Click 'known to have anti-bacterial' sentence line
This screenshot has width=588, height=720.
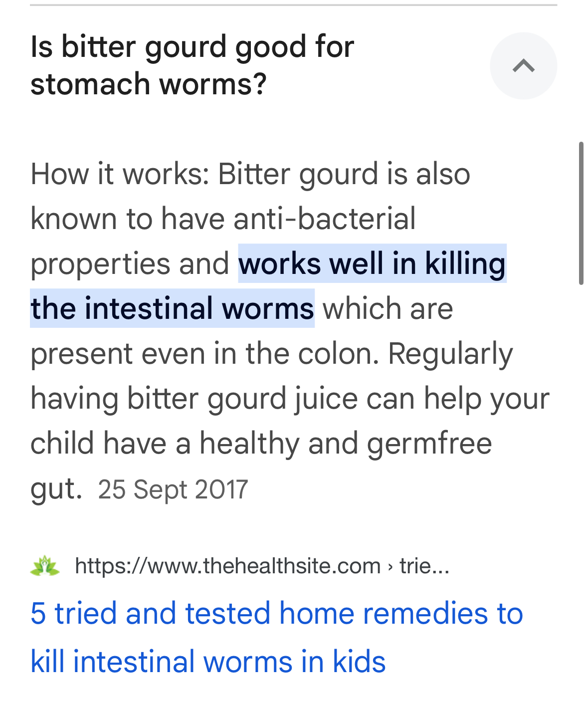(x=223, y=219)
